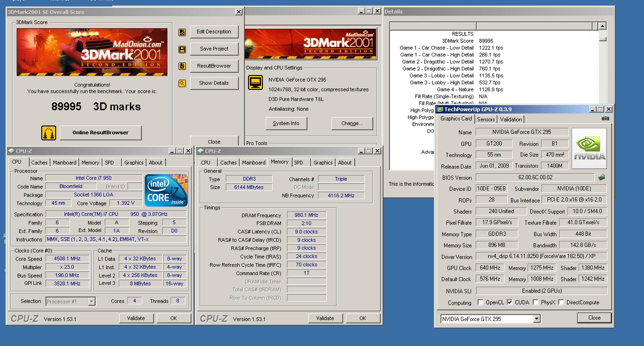Click Validate in CPU-Z CPU window
The height and width of the screenshot is (346, 644).
click(136, 318)
